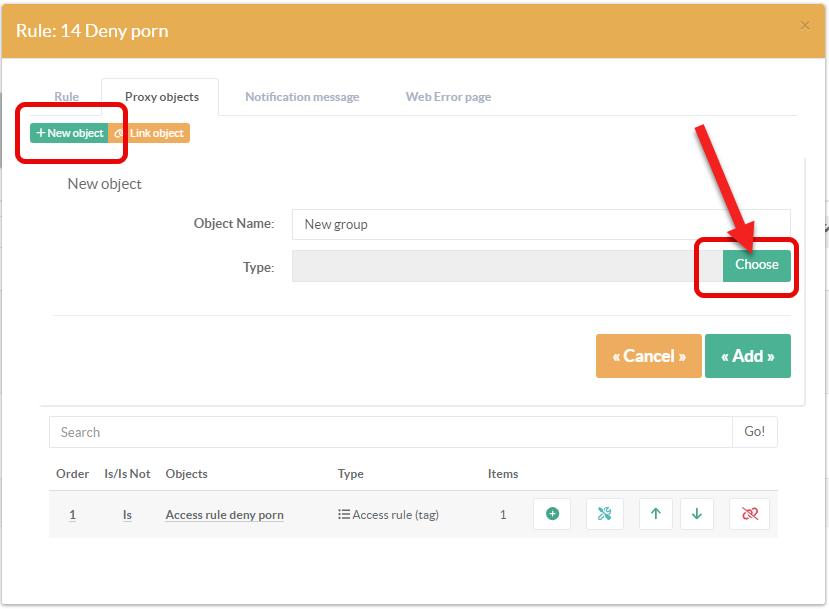
Task: Click inside the Search box
Action: tap(390, 432)
